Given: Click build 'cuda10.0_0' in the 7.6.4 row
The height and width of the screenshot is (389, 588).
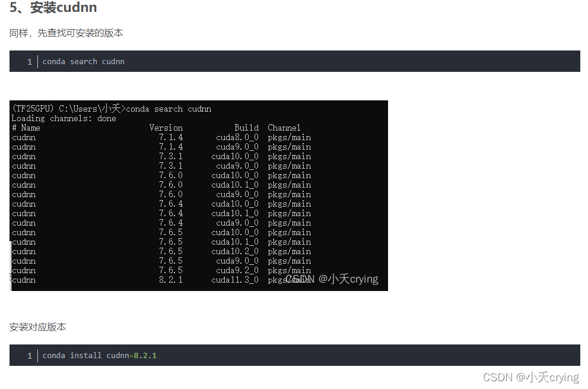Looking at the screenshot, I should 235,204.
